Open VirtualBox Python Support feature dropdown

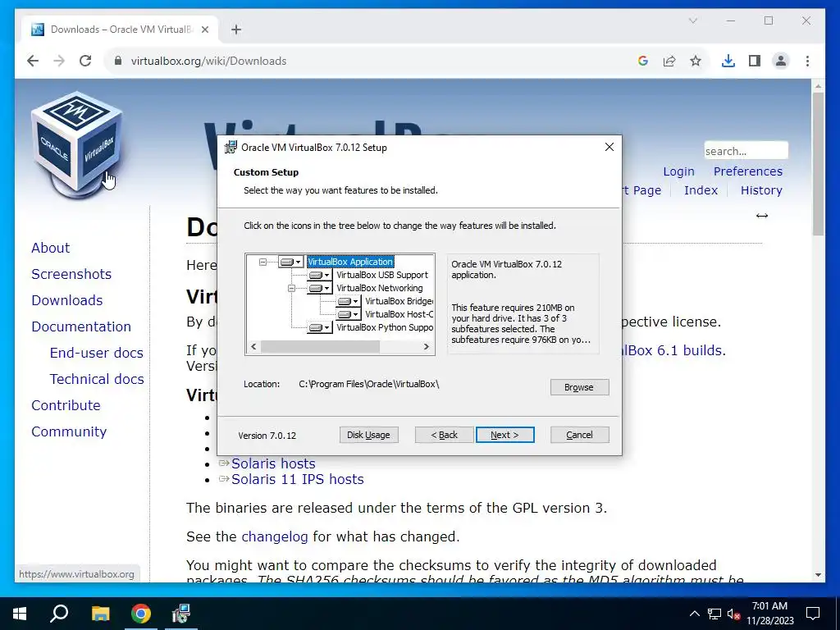pyautogui.click(x=319, y=327)
